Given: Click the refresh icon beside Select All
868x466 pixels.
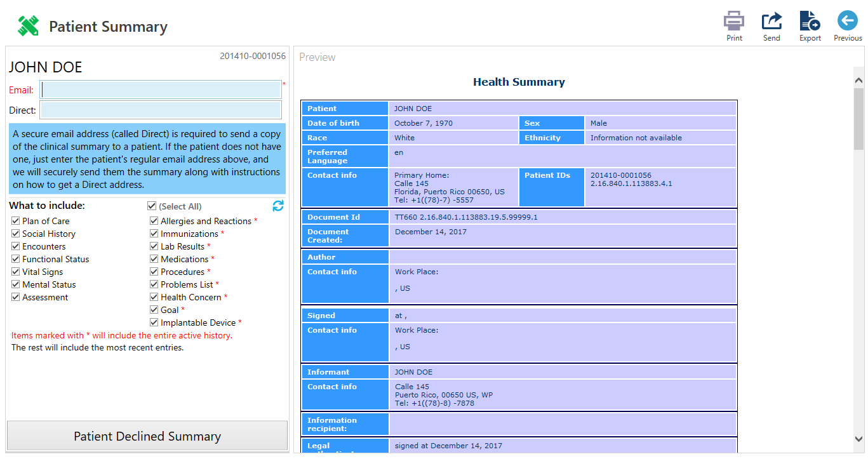Looking at the screenshot, I should tap(277, 206).
